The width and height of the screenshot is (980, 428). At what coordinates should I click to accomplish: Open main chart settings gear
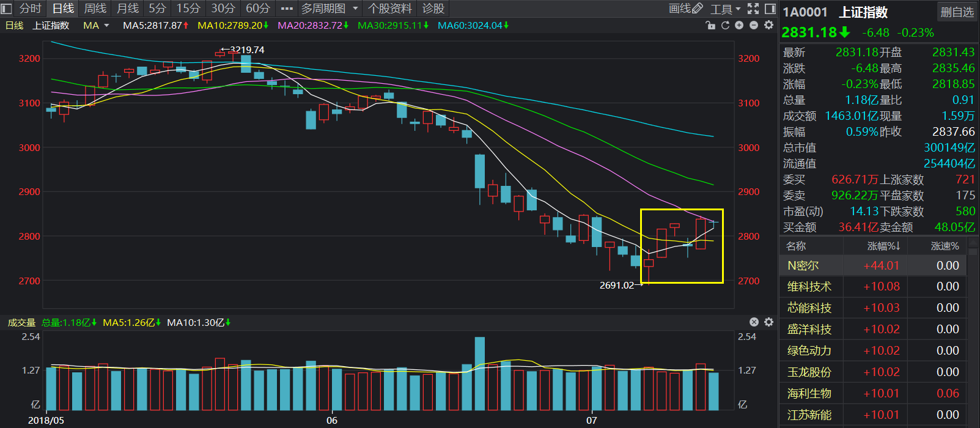(x=768, y=25)
